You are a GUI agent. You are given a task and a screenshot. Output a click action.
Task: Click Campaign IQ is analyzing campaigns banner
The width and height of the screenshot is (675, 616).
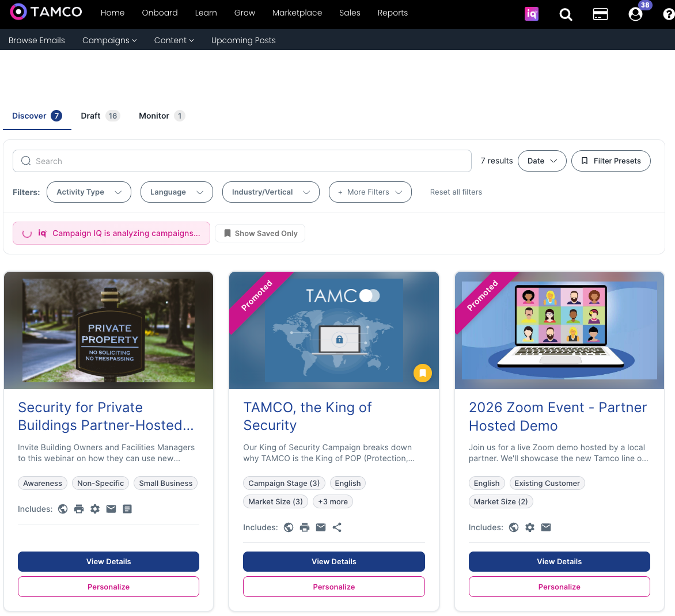112,233
